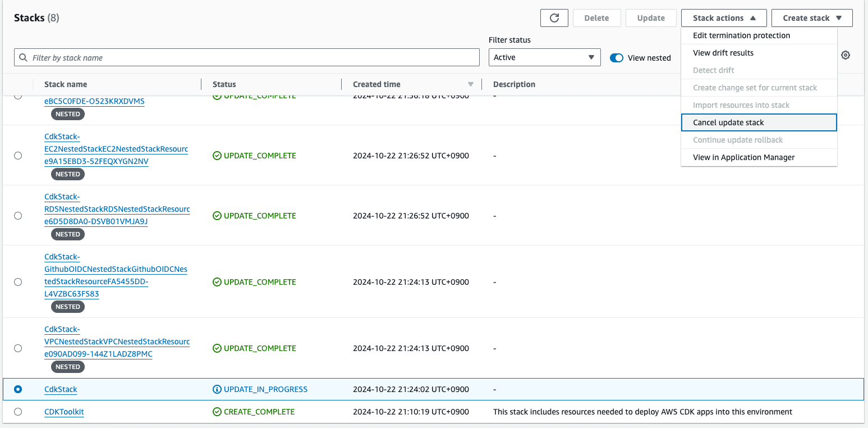The height and width of the screenshot is (428, 868).
Task: Click UPDATE_COMPLETE status in RDSNestedStack row
Action: 260,216
